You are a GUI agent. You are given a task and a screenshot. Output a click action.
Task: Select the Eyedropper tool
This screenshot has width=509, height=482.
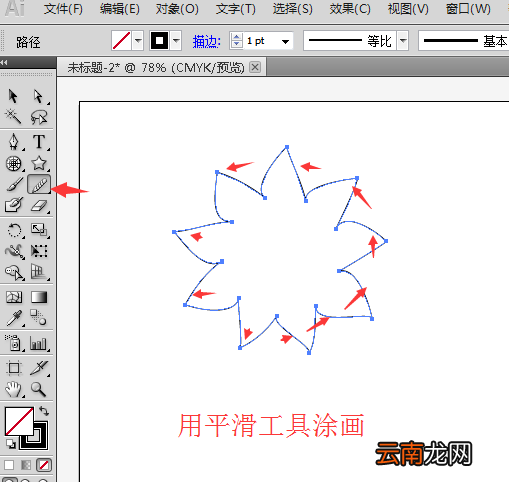(14, 318)
